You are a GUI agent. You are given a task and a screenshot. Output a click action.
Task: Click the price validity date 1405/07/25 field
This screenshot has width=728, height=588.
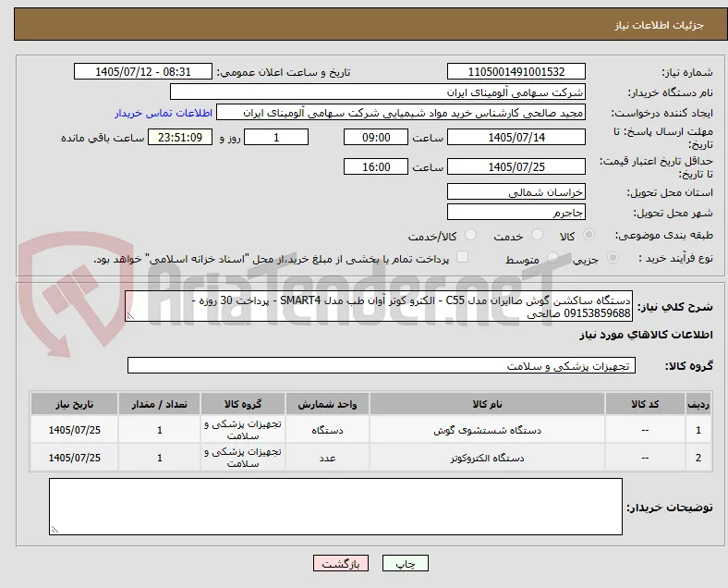click(516, 166)
